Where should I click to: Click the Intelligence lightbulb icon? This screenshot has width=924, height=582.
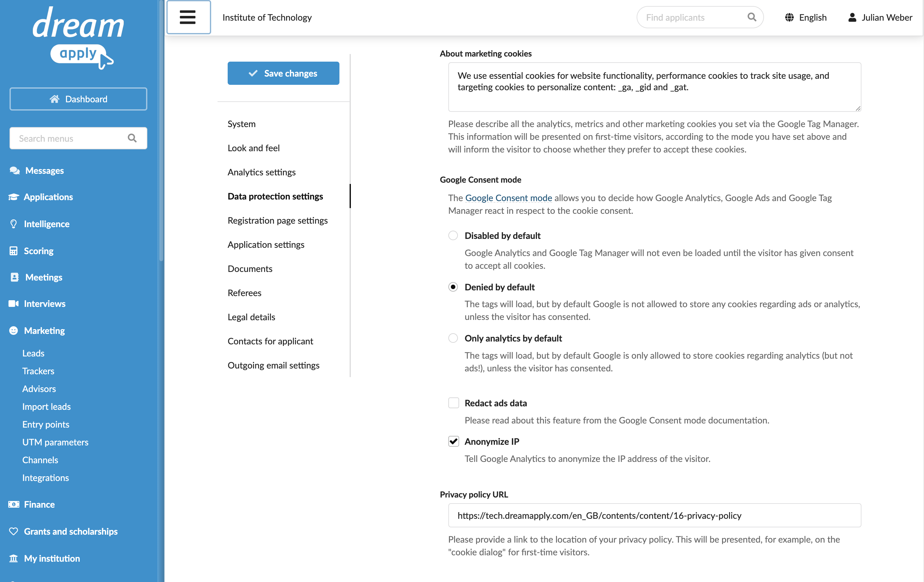tap(13, 224)
